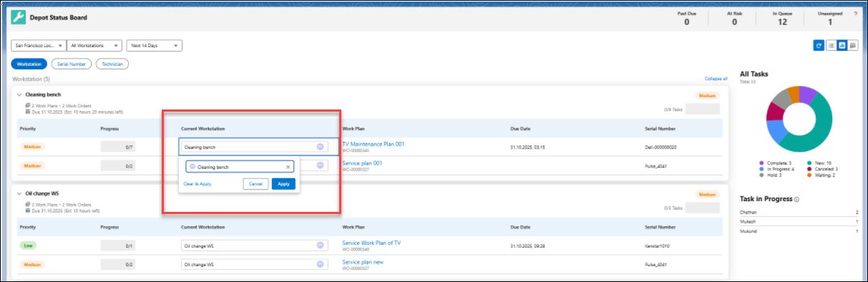This screenshot has width=868, height=282.
Task: Click the Chethan row in Task in Progress
Action: click(799, 213)
